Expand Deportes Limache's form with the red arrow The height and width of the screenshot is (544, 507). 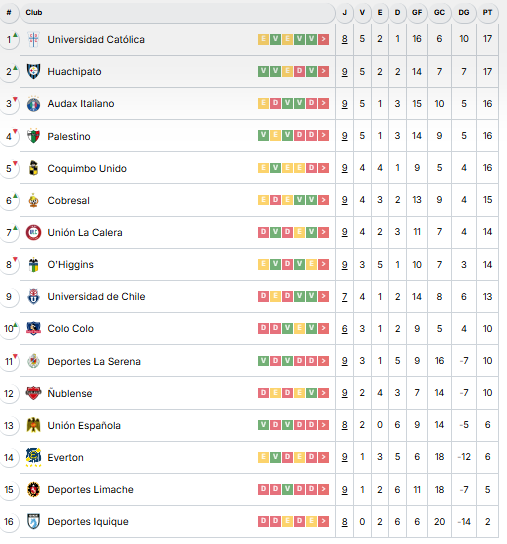click(323, 489)
